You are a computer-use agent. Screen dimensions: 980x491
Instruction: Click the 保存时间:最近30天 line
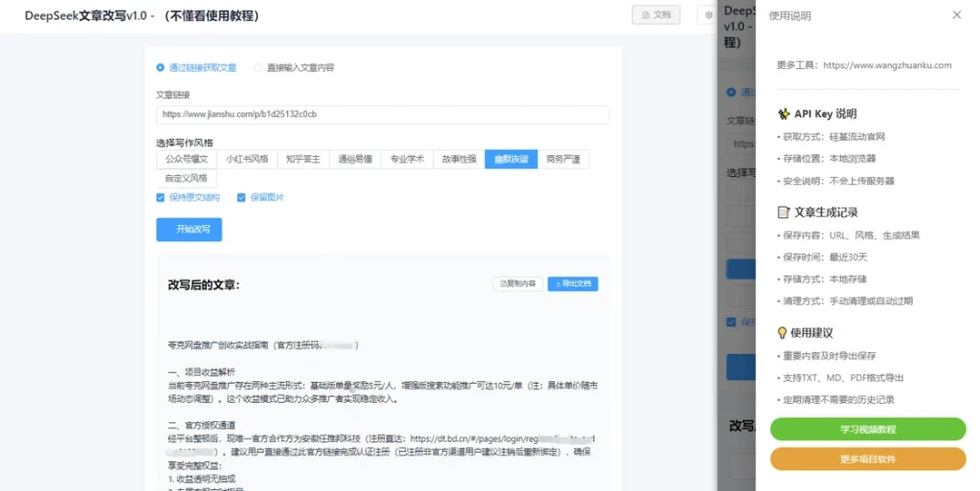(822, 257)
